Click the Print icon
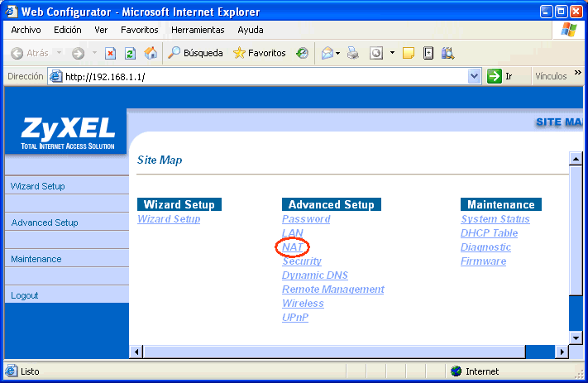Screen dimensions: 588x383 [x=352, y=53]
